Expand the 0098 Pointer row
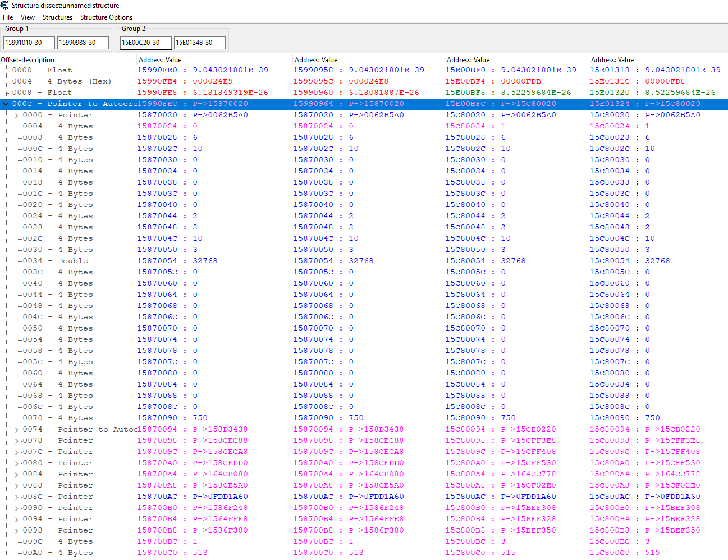 click(x=16, y=530)
